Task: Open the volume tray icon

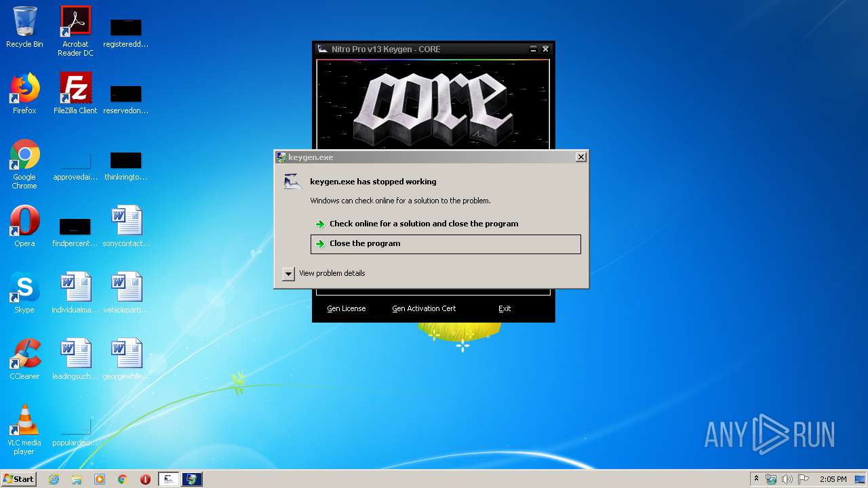Action: click(x=787, y=479)
